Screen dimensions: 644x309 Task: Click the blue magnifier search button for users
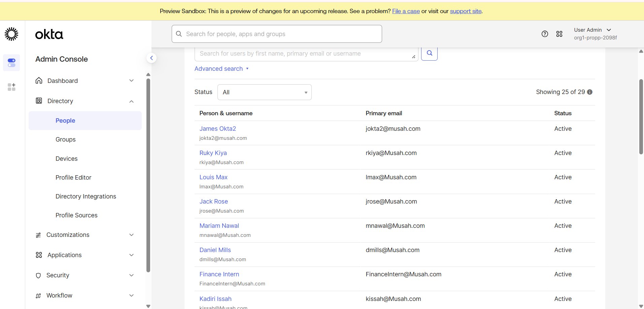click(x=429, y=53)
